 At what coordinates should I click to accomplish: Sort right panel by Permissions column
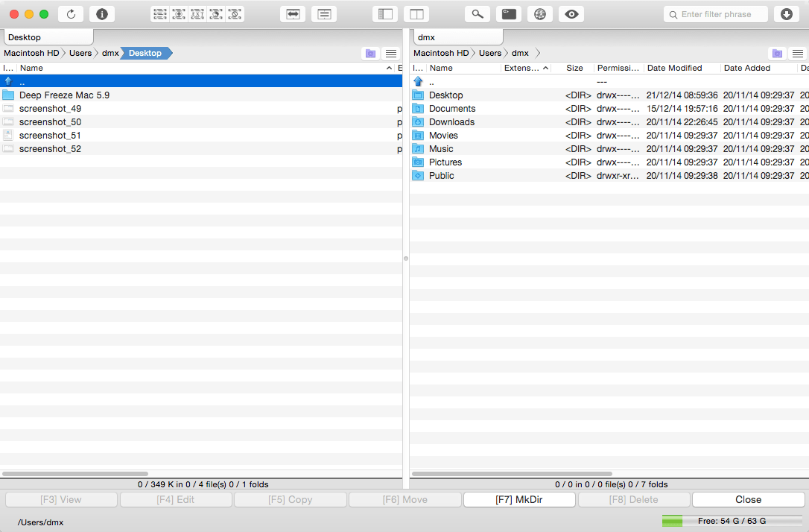tap(618, 68)
